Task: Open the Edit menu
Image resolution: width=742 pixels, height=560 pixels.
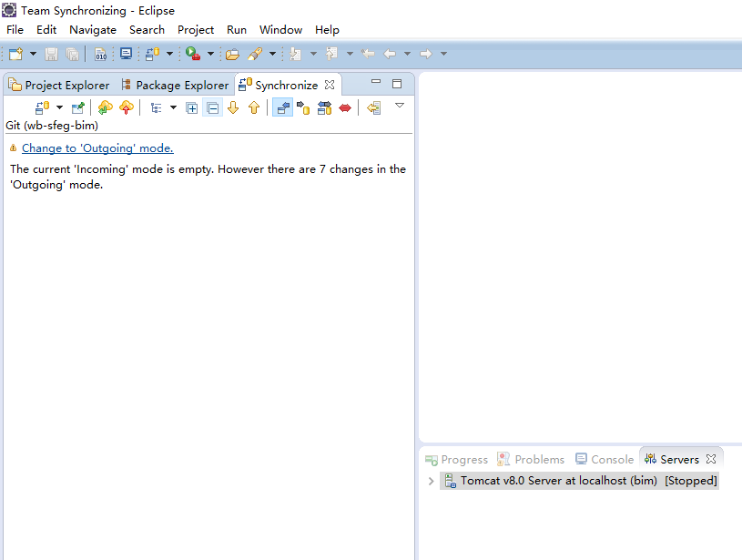Action: [46, 30]
